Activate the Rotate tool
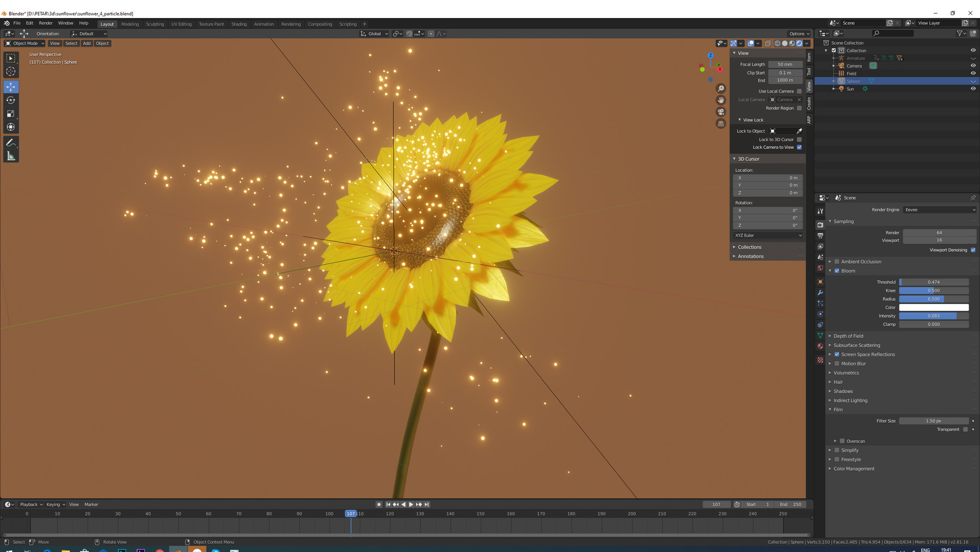Image resolution: width=980 pixels, height=552 pixels. coord(11,100)
